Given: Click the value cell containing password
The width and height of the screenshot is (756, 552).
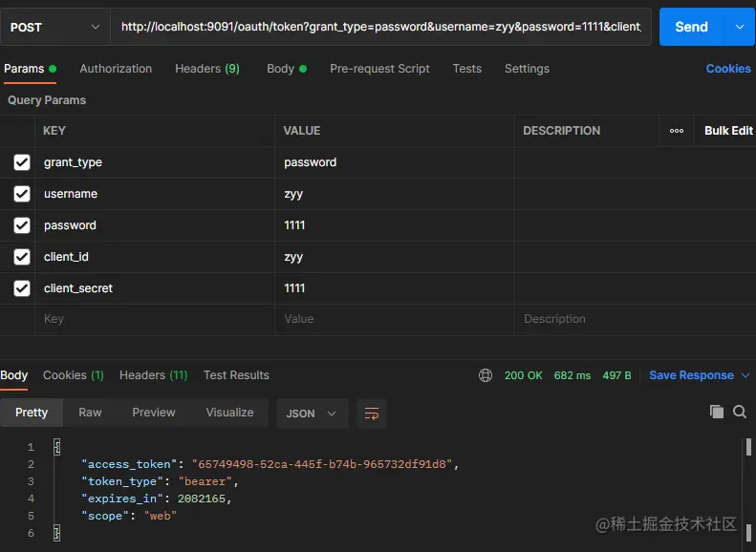Looking at the screenshot, I should [395, 162].
